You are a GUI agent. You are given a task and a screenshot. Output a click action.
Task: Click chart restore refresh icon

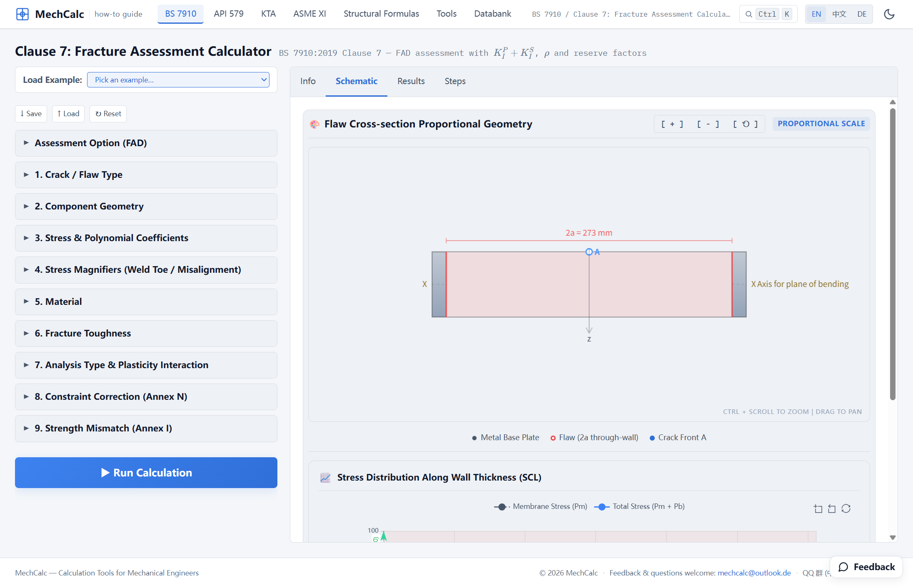pos(846,508)
